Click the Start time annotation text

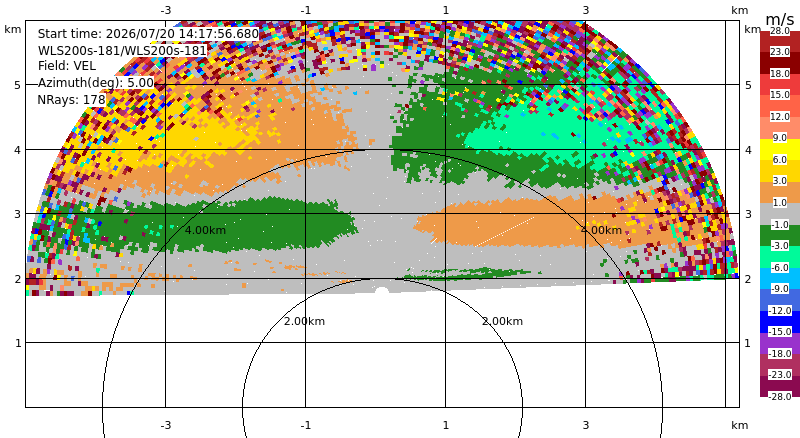coord(148,34)
